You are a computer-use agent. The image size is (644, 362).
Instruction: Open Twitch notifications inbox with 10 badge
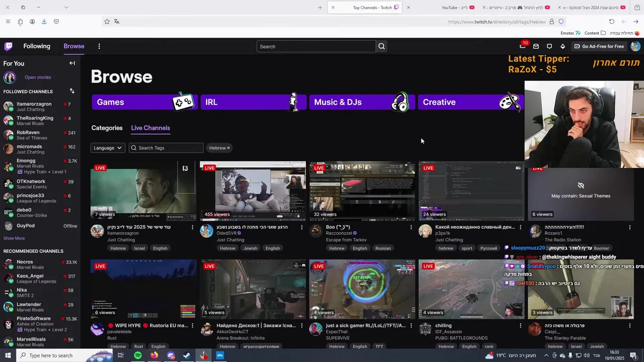(523, 46)
